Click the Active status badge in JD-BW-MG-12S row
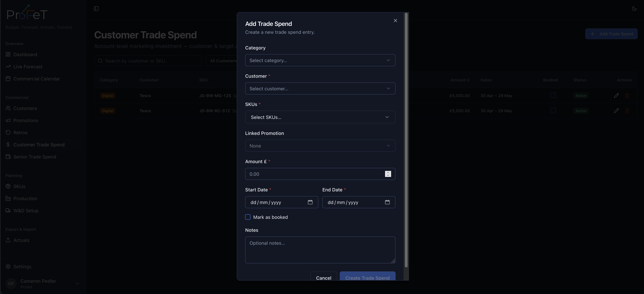The width and height of the screenshot is (644, 294). pos(581,96)
